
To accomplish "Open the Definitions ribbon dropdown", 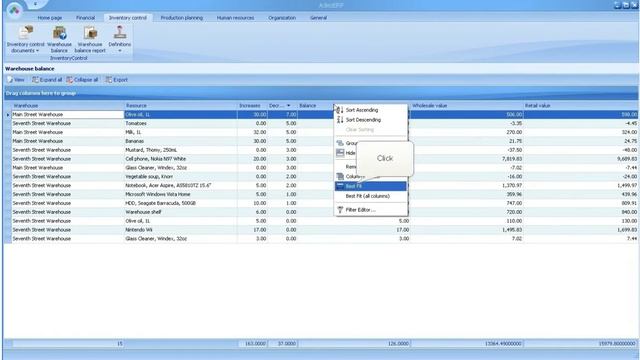I will (x=120, y=40).
